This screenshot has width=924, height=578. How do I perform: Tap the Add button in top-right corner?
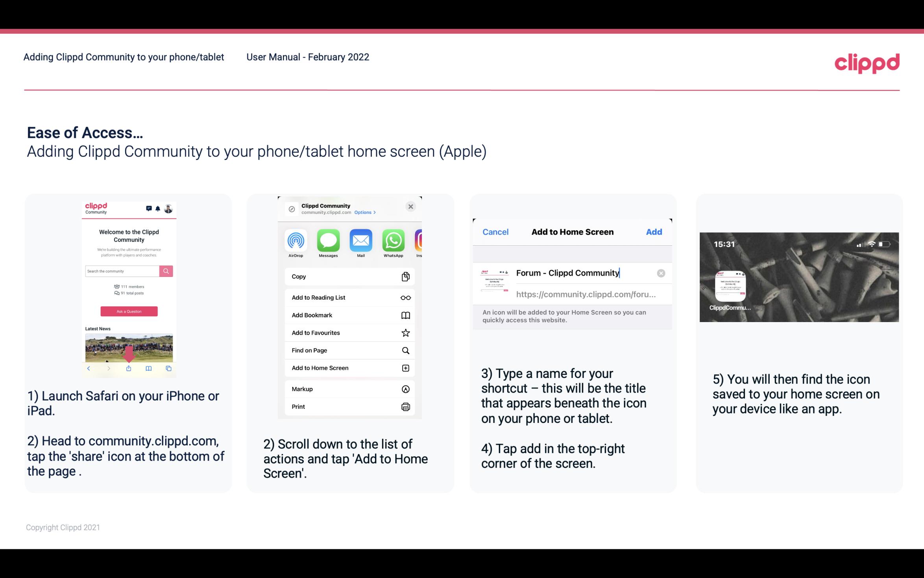654,231
